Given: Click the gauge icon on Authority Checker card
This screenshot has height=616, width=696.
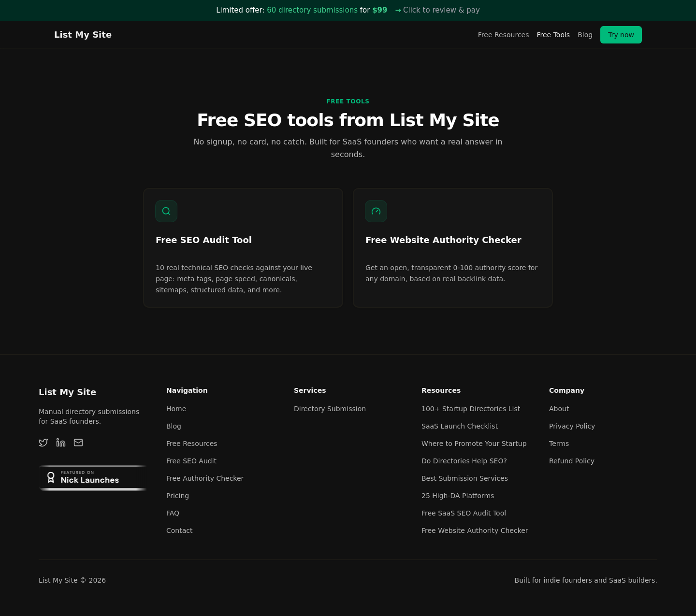Looking at the screenshot, I should [x=376, y=211].
